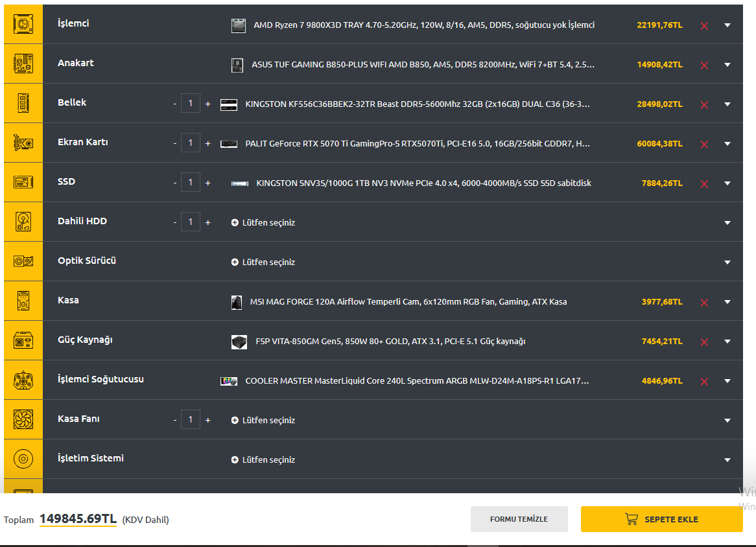Click the FORMU TEMİZLE button

(x=519, y=519)
